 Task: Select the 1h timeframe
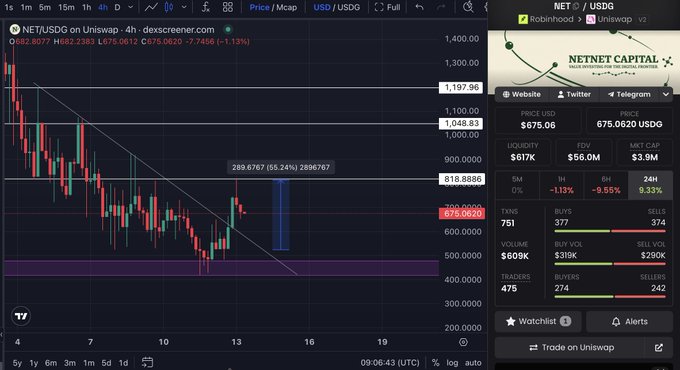pos(87,7)
